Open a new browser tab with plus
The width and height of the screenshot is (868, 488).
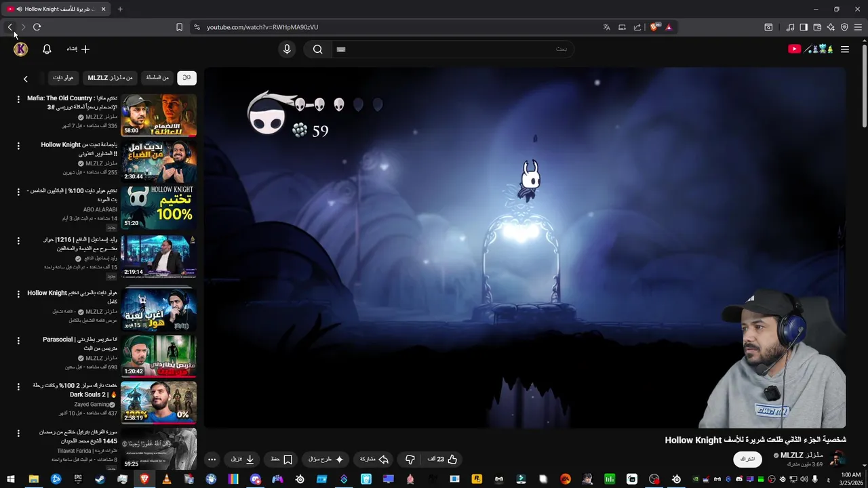pyautogui.click(x=120, y=9)
